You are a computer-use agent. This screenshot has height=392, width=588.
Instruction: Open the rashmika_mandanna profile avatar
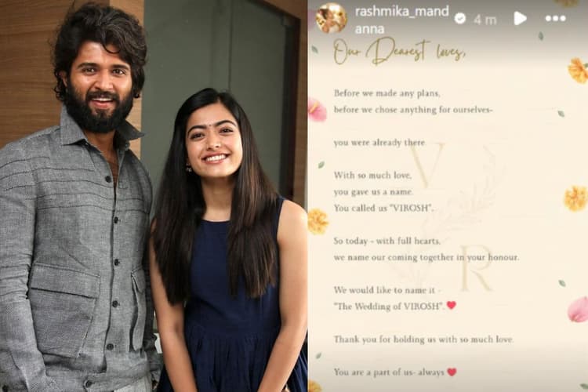point(331,18)
